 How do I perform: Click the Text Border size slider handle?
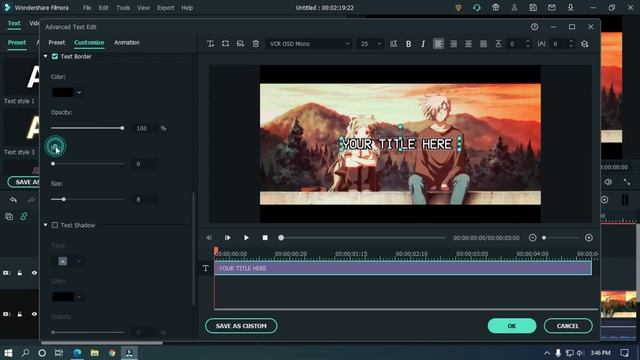coord(64,199)
